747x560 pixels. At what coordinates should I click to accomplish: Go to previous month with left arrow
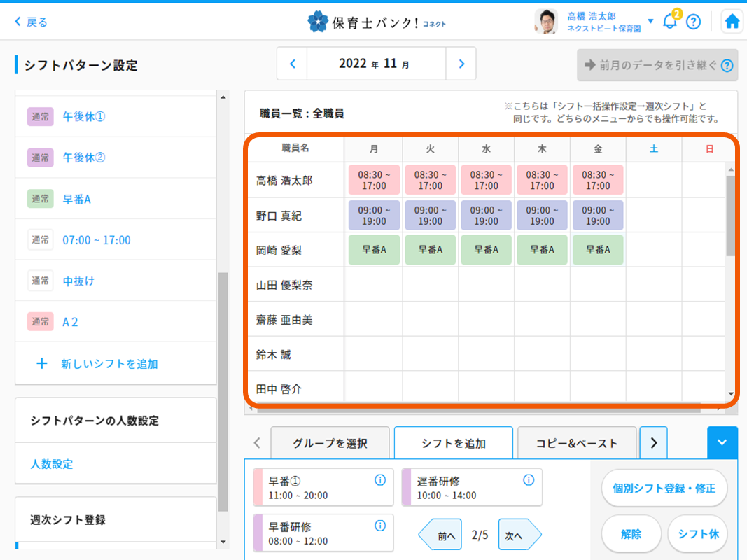[x=293, y=64]
